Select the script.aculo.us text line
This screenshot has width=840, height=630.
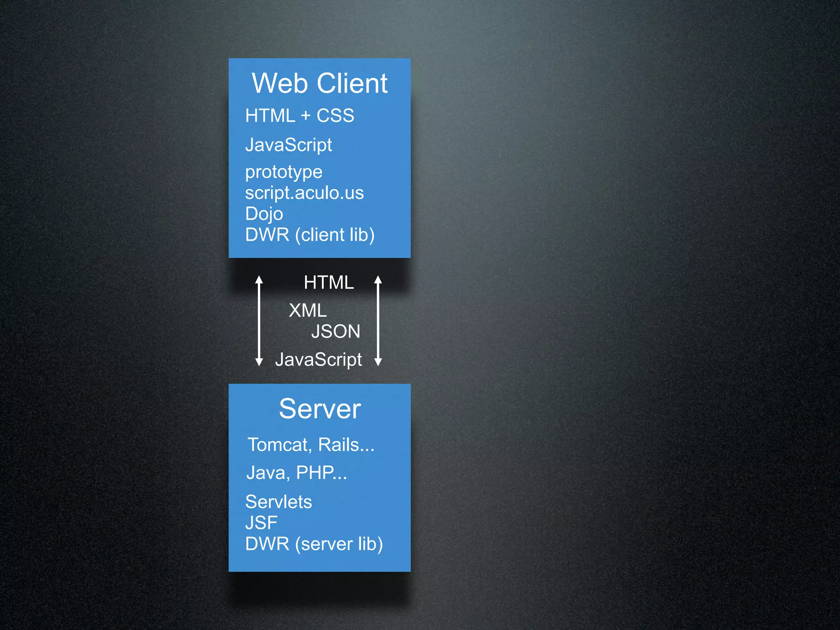[304, 193]
